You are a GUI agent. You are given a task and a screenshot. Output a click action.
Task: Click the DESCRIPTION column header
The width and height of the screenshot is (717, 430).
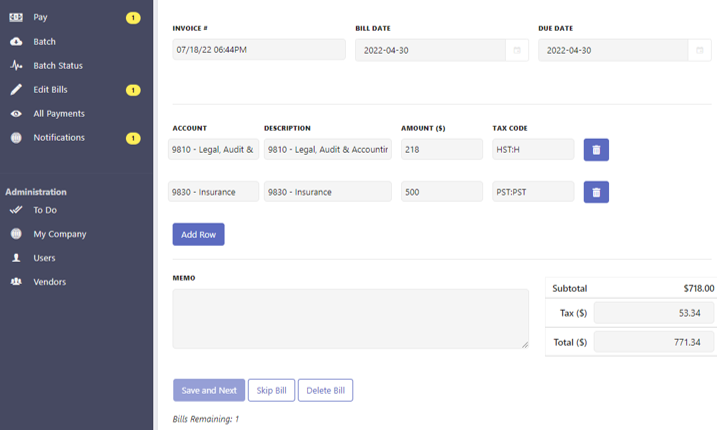click(x=287, y=129)
